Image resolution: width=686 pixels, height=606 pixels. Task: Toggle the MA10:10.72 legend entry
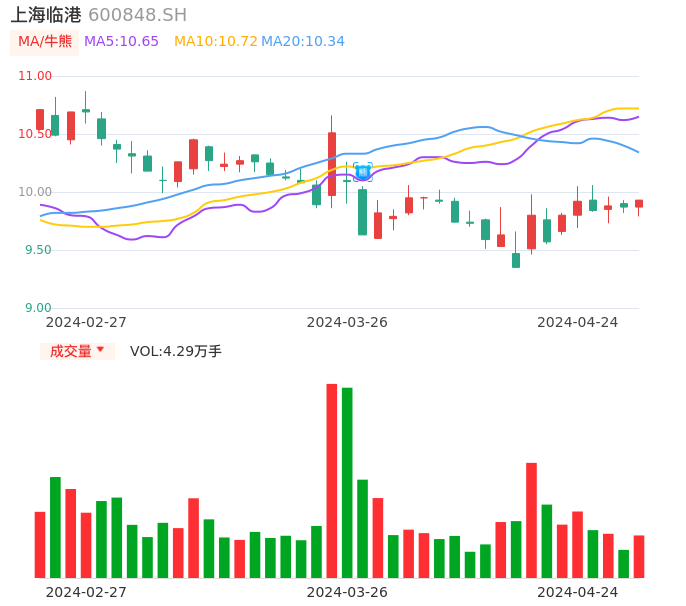tap(216, 42)
